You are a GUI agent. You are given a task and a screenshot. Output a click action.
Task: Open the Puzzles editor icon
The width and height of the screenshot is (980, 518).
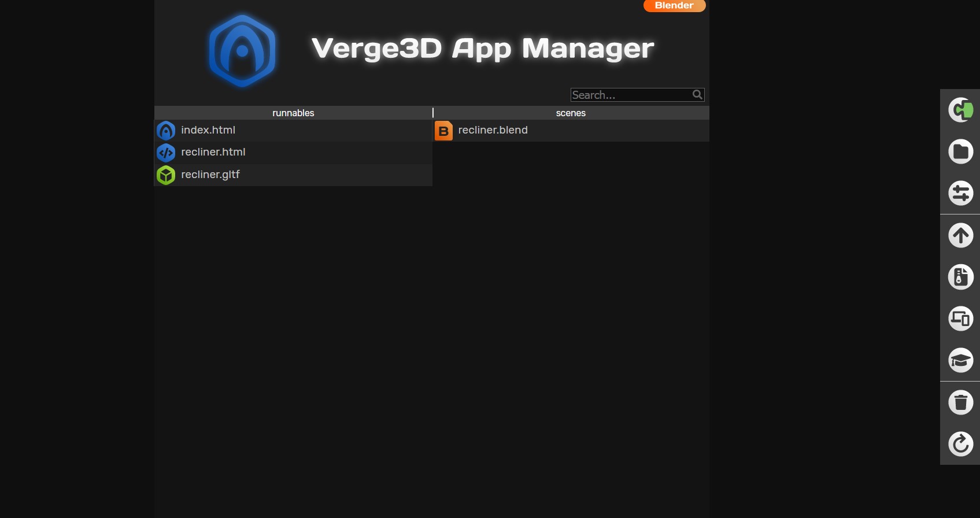960,110
